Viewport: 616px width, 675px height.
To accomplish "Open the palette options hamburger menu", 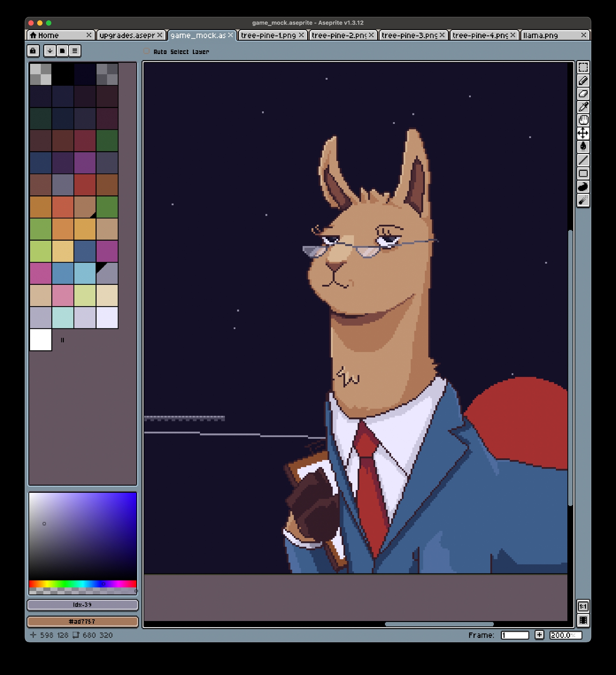I will (75, 51).
